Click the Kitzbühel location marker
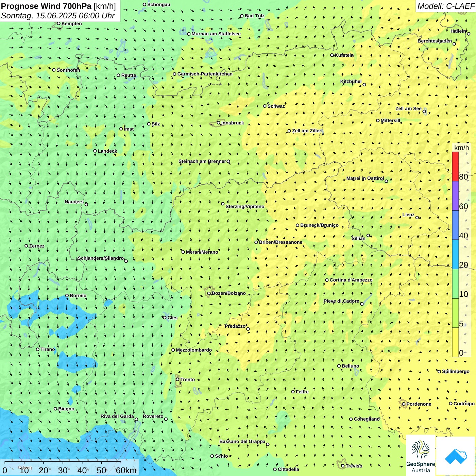Screen dimensions: 476x476 pyautogui.click(x=364, y=84)
